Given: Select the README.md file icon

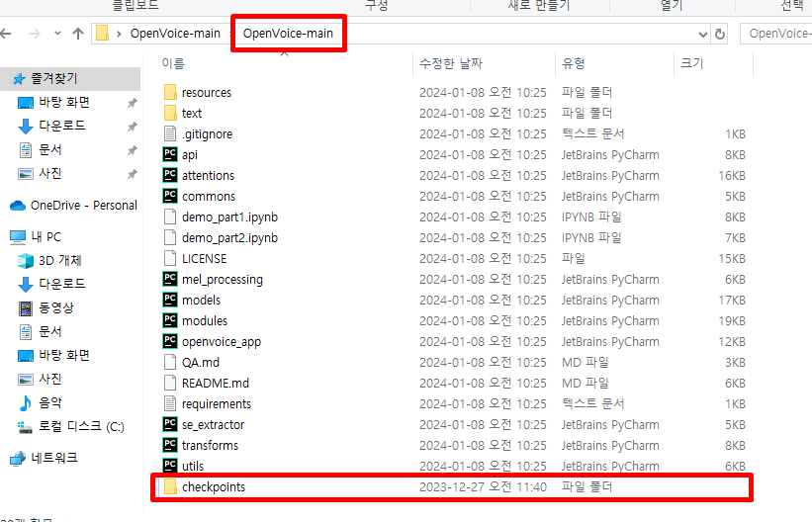Looking at the screenshot, I should [170, 383].
